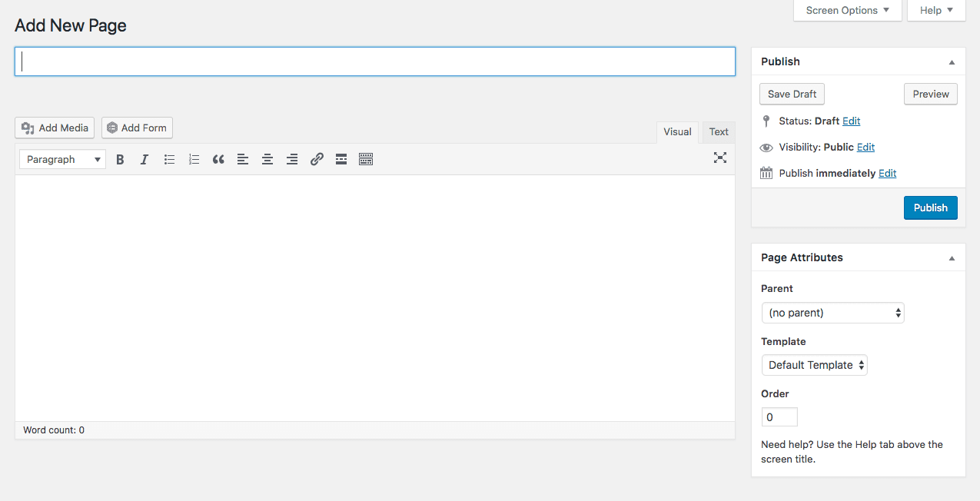980x501 pixels.
Task: Align text left
Action: (x=243, y=159)
